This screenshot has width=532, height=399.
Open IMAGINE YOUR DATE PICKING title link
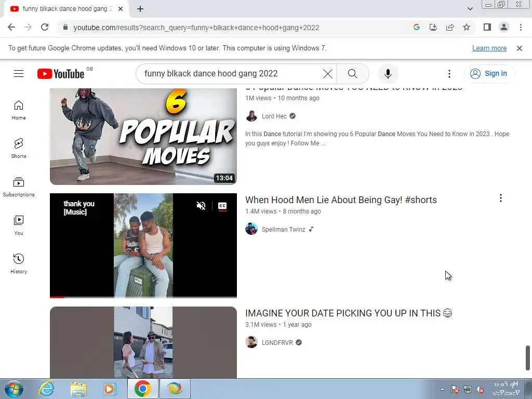(x=349, y=313)
